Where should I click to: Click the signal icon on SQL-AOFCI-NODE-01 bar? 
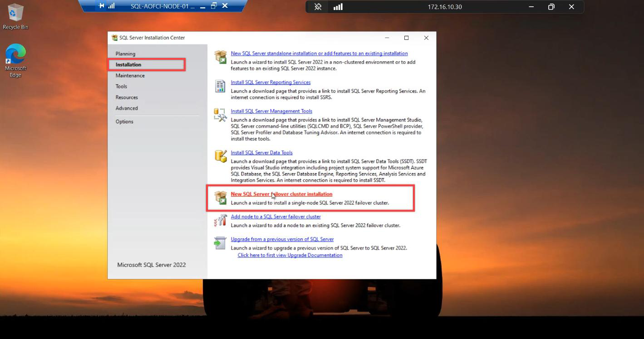(x=111, y=6)
